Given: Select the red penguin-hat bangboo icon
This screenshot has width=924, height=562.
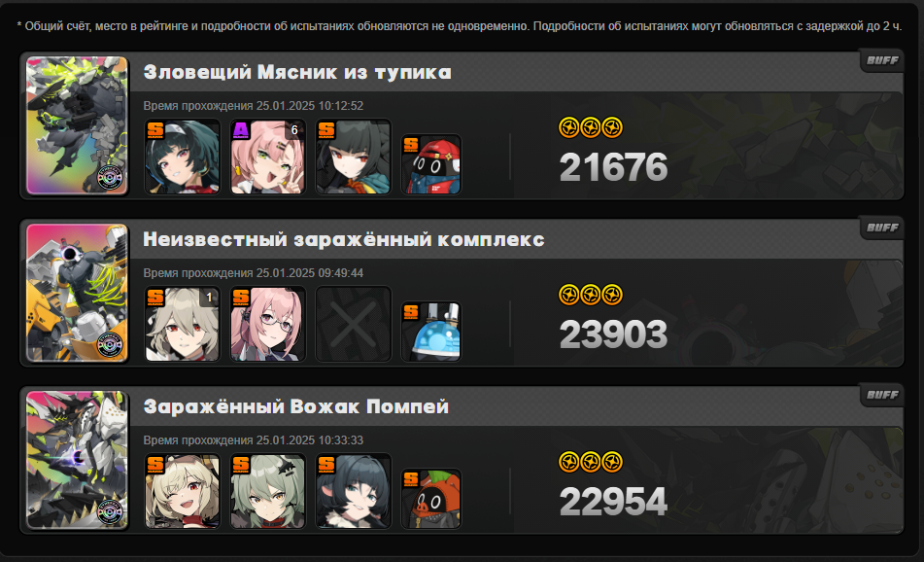Looking at the screenshot, I should tap(431, 164).
